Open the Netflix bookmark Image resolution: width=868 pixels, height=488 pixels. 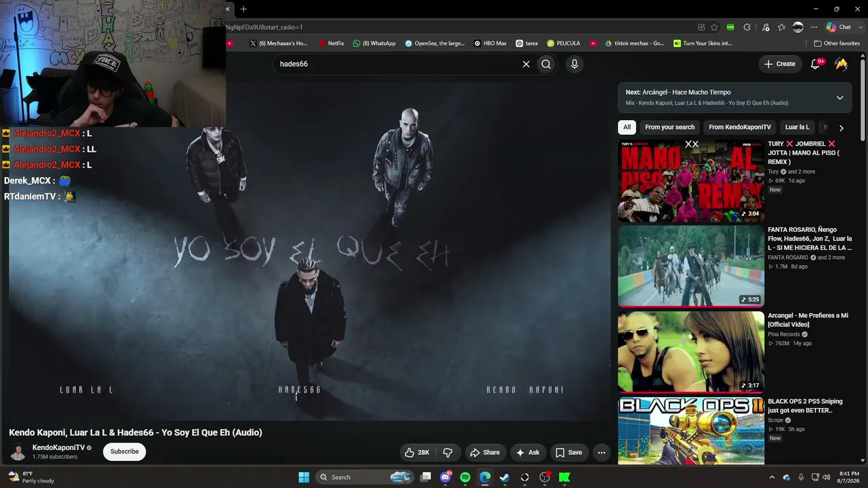331,43
